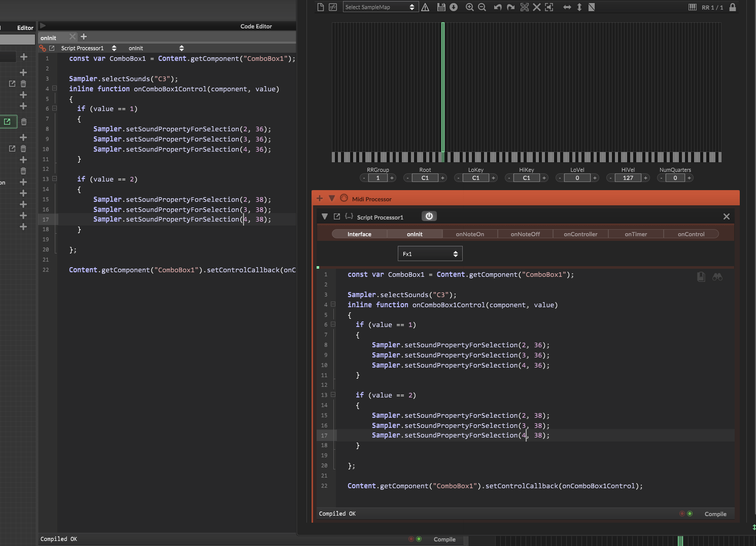This screenshot has width=756, height=546.
Task: Collapse Script Processor1 with the fold triangle
Action: pos(325,216)
